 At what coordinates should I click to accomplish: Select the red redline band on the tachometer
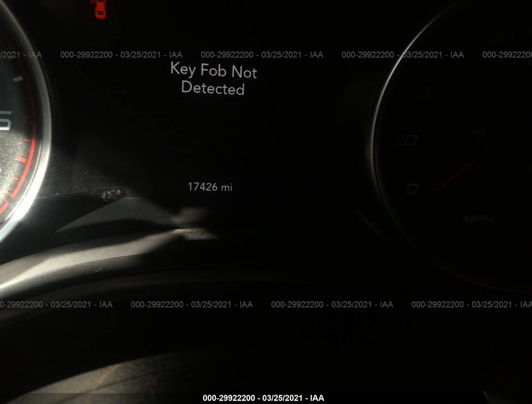pos(24,142)
